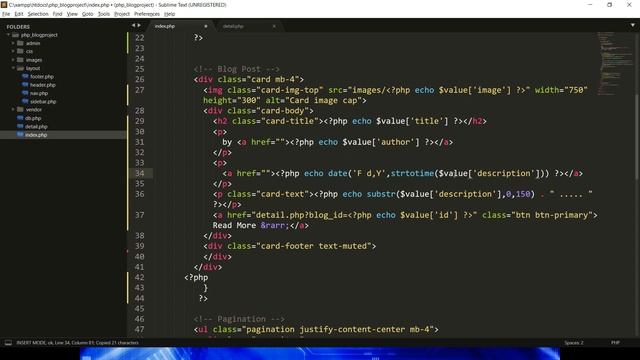This screenshot has width=640, height=360.
Task: Click the header.php file icon
Action: 25,85
